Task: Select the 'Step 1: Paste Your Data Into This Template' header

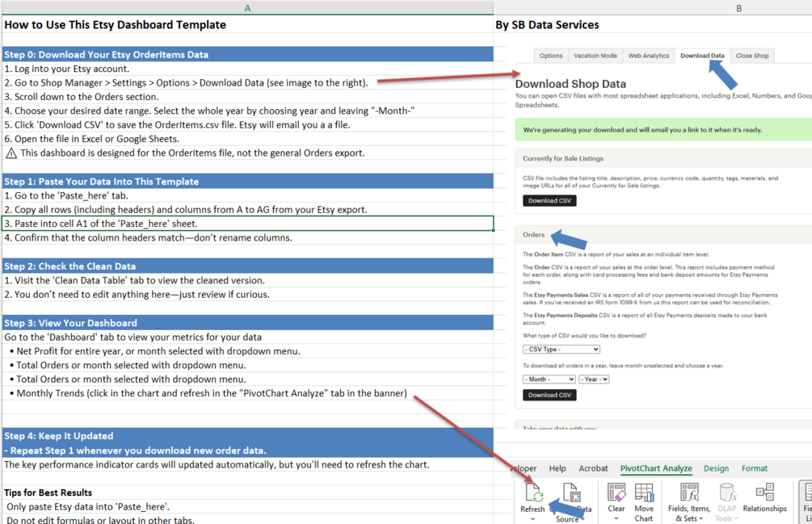Action: [247, 181]
